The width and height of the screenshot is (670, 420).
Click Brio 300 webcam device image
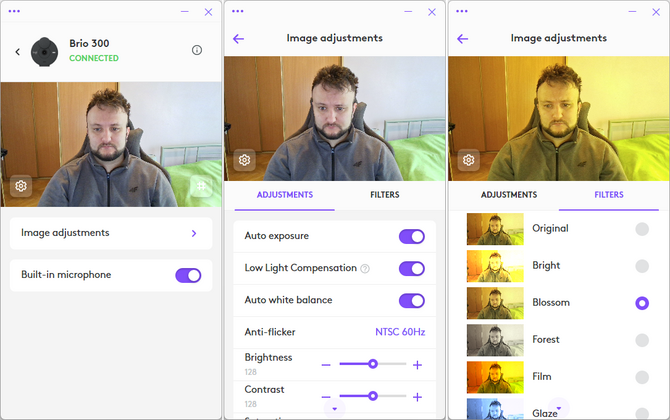(x=44, y=52)
